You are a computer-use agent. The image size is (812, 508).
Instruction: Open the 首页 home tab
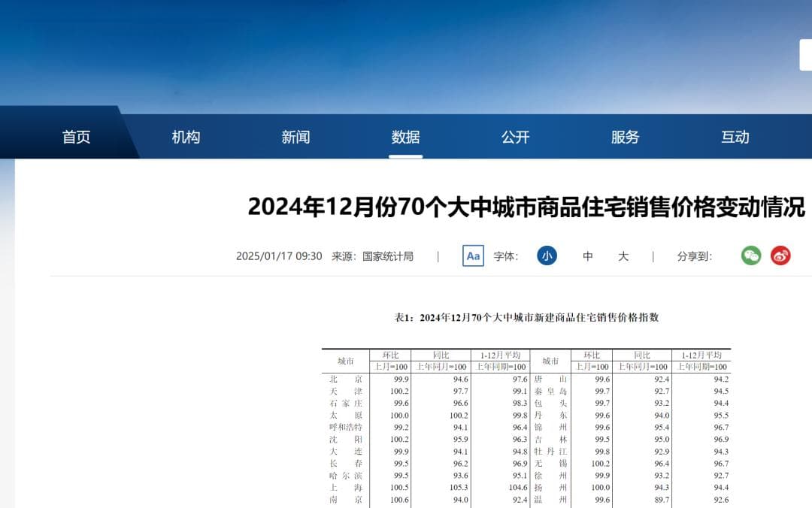[76, 138]
